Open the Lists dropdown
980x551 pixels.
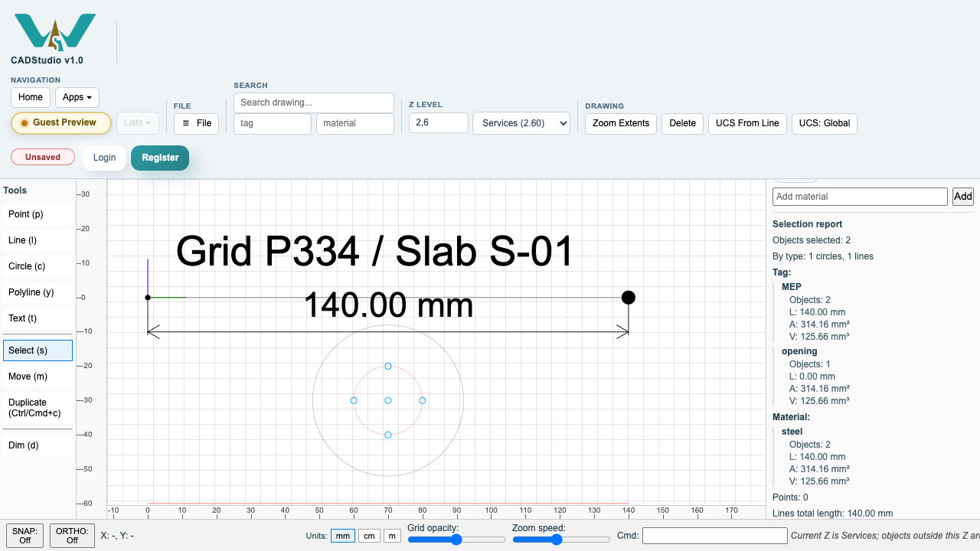click(x=138, y=122)
